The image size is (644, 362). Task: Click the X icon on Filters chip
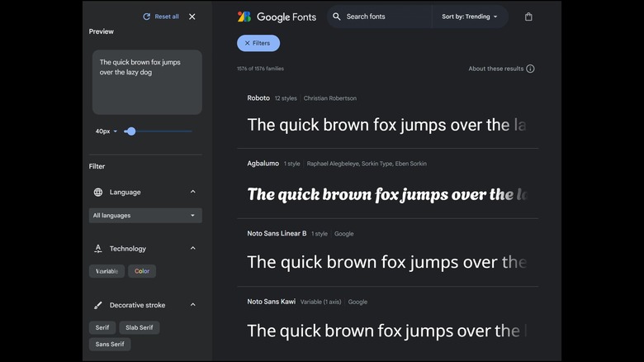(247, 43)
